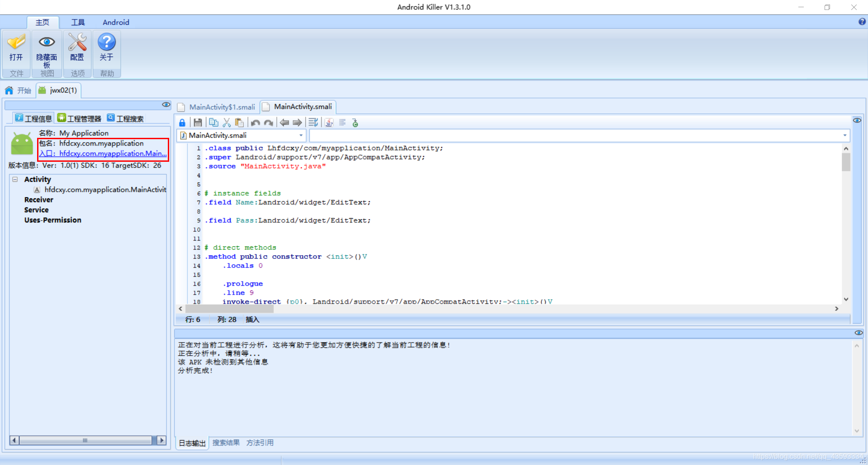Viewport: 868px width, 465px height.
Task: Toggle eye icon on log output panel
Action: click(859, 333)
